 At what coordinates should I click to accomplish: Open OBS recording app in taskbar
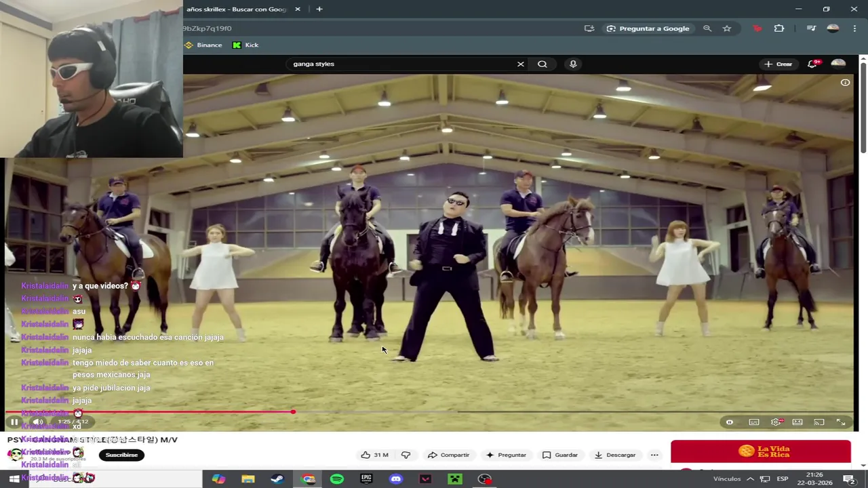coord(485,479)
